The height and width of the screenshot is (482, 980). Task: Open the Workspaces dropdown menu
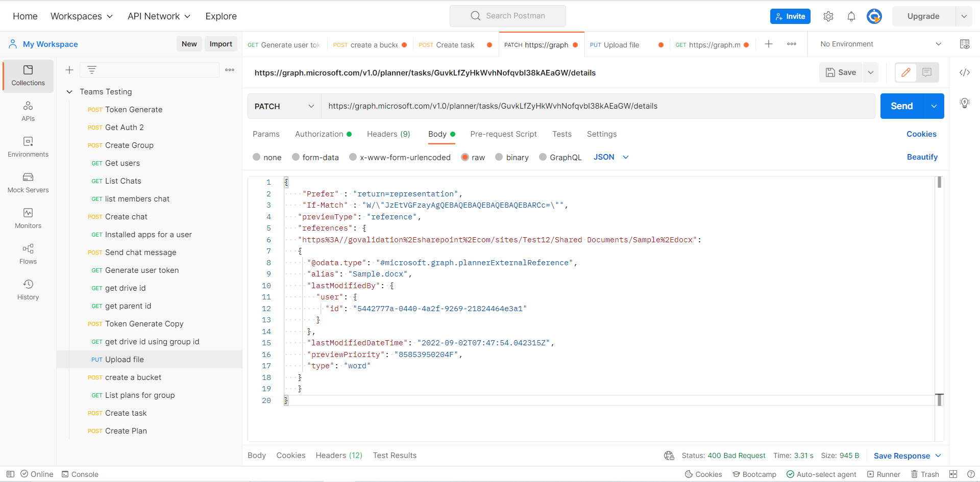[82, 16]
